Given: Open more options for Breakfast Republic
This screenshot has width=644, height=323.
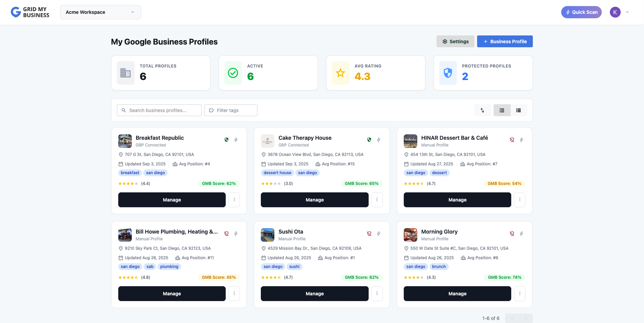Looking at the screenshot, I should (234, 200).
